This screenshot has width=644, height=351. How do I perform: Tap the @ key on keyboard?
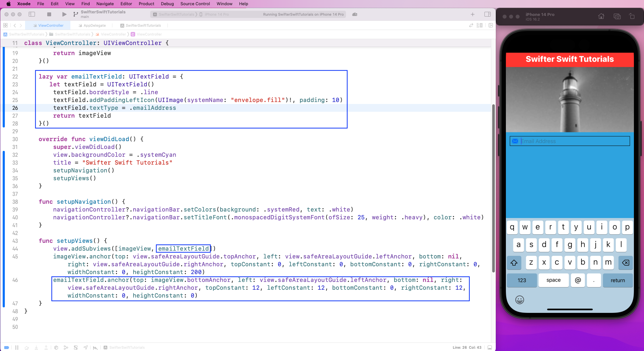pyautogui.click(x=578, y=280)
